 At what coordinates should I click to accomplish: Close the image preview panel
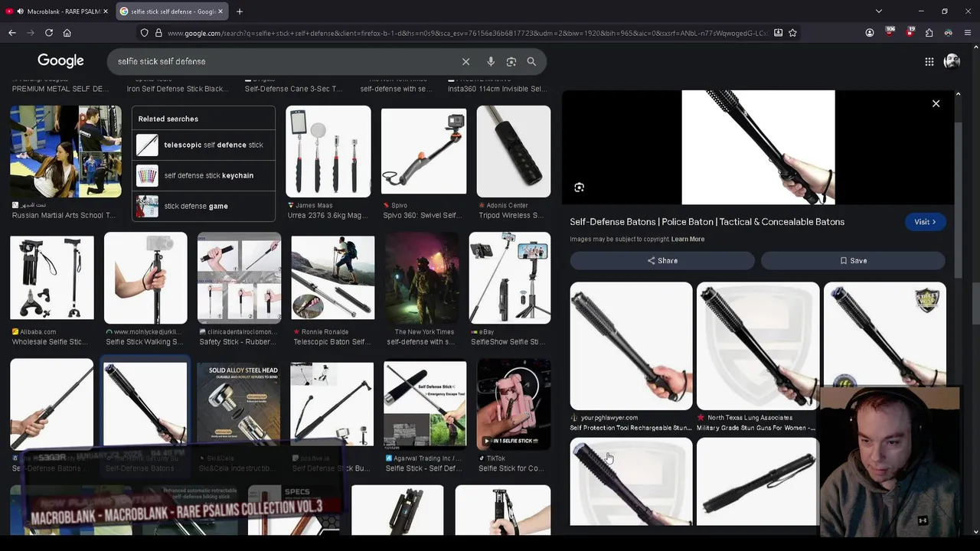pyautogui.click(x=936, y=103)
